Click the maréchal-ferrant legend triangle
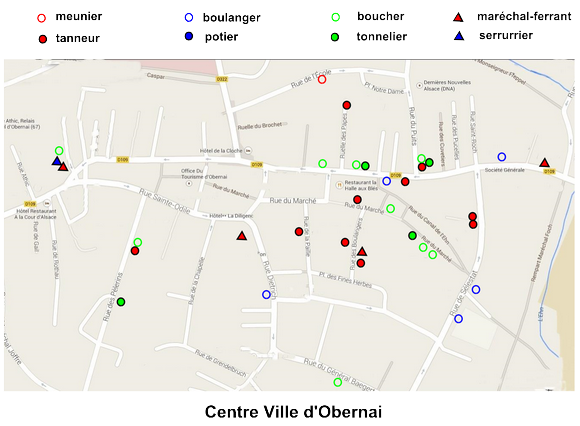The width and height of the screenshot is (580, 426). click(458, 17)
